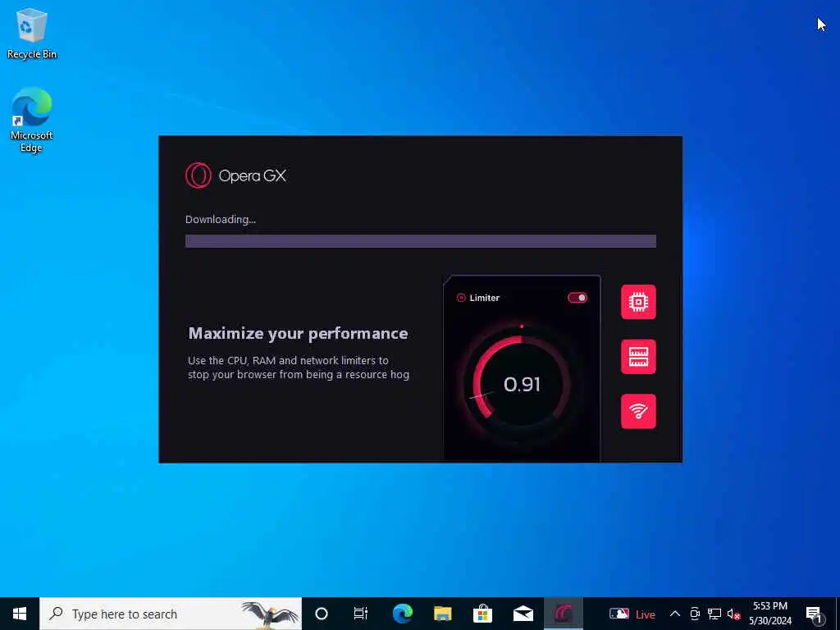
Task: Open the Action Center notifications icon
Action: click(x=815, y=615)
